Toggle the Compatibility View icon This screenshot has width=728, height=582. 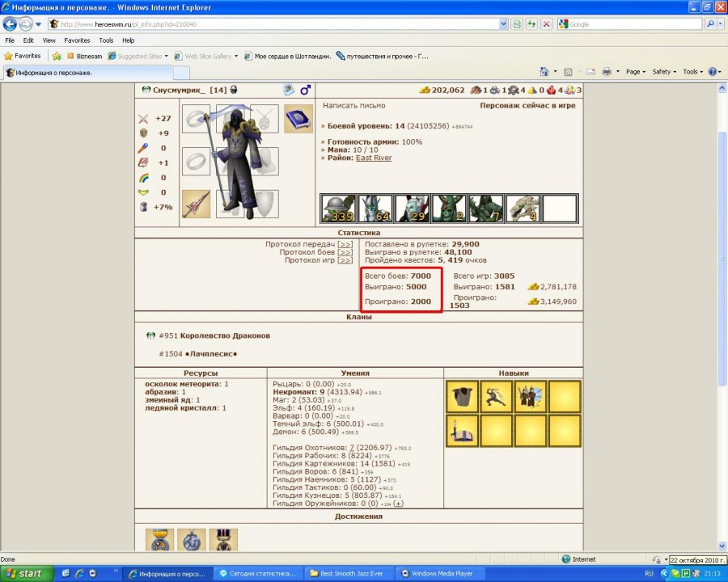click(x=517, y=24)
